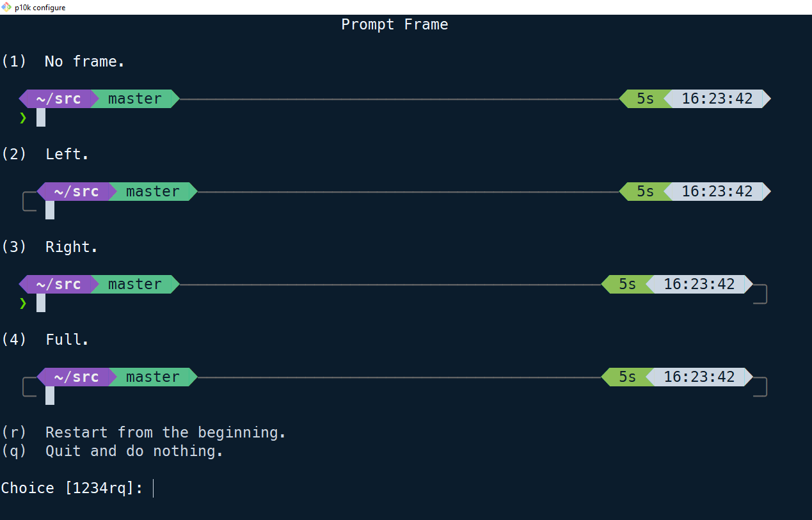Choose Restart from the beginning
This screenshot has height=520, width=812.
point(164,432)
